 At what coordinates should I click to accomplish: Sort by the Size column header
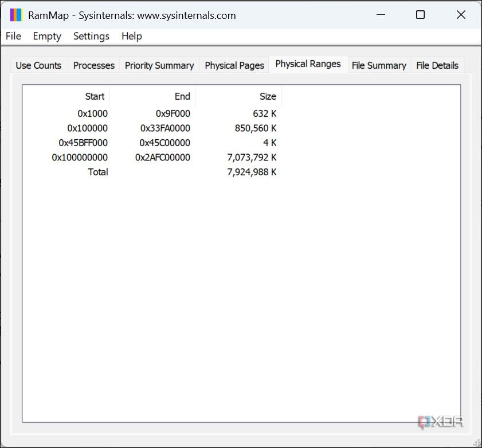[x=267, y=96]
